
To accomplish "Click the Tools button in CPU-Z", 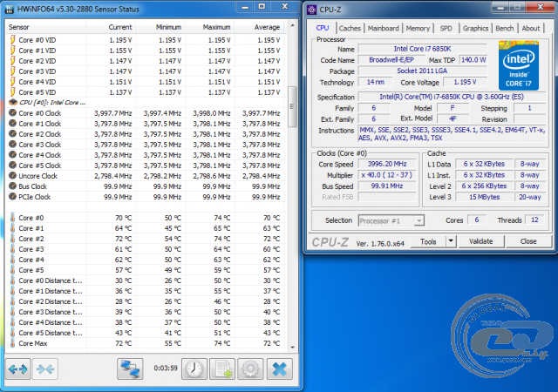I will [x=428, y=241].
